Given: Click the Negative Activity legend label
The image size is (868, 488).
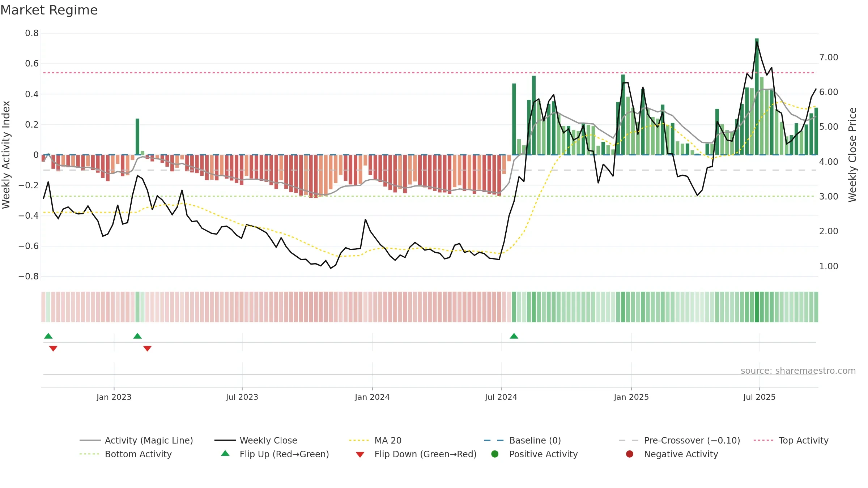Looking at the screenshot, I should 681,454.
